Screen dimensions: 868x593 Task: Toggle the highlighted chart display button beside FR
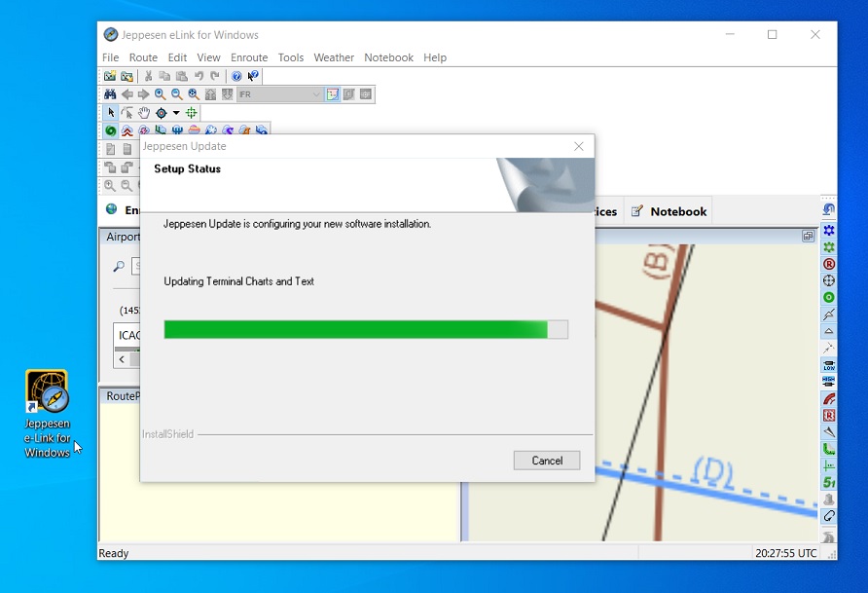pos(332,93)
